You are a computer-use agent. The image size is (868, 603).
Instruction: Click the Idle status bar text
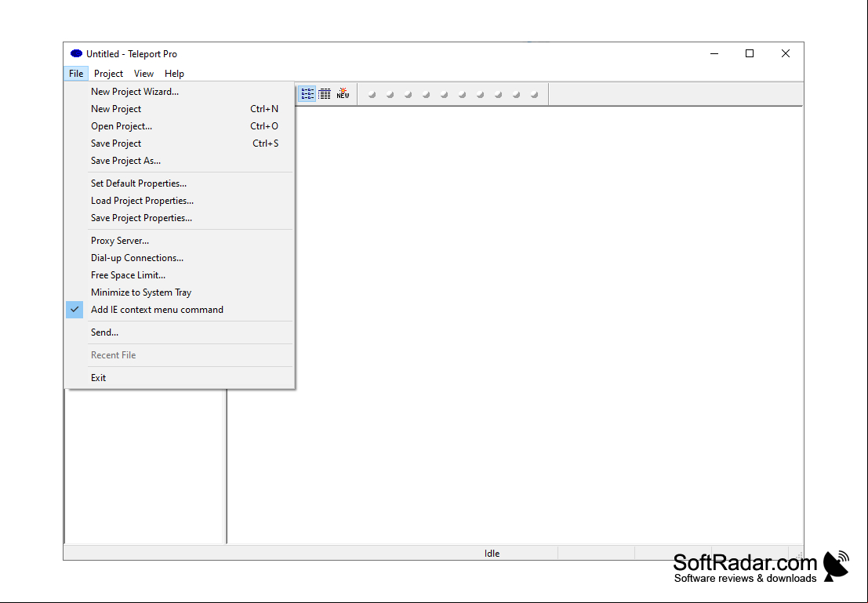(x=492, y=553)
